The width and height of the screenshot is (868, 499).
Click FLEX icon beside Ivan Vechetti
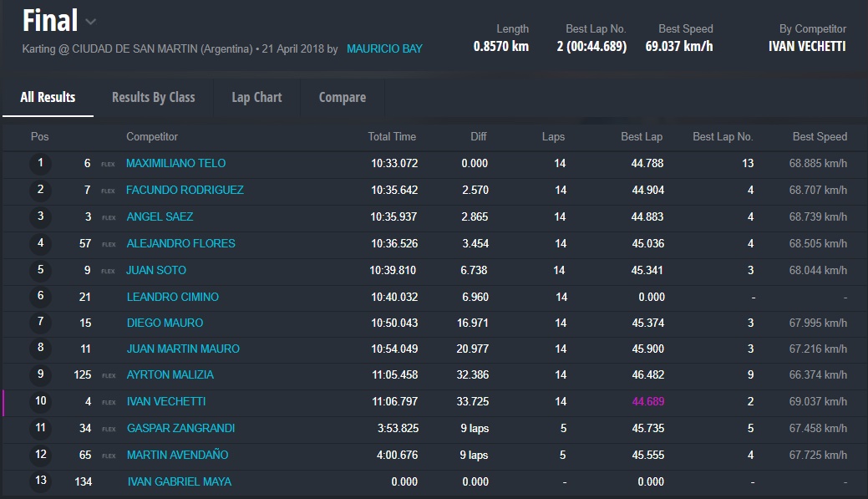pos(109,402)
